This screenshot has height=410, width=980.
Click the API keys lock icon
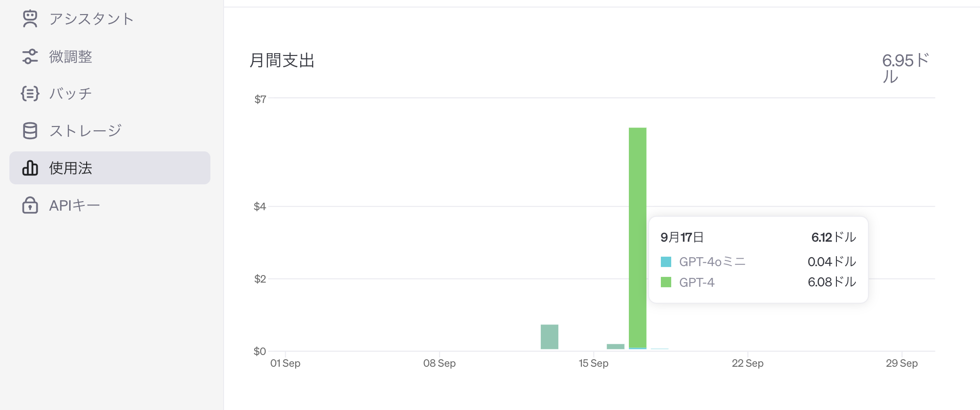click(30, 205)
